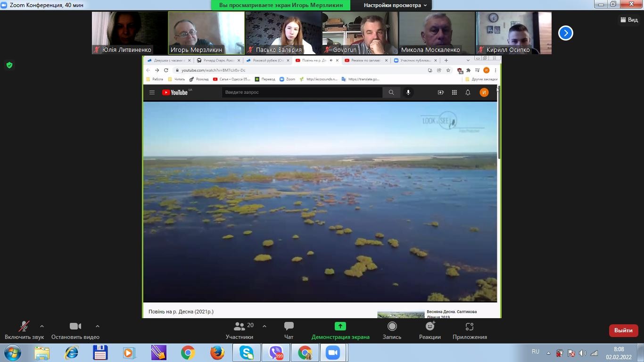Screen dimensions: 644x362
Task: Expand the video options arrow next to the camera
Action: point(98,326)
